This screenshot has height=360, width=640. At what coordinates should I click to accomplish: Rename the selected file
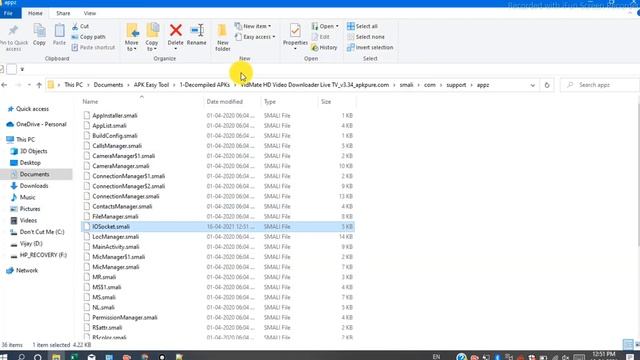(196, 35)
